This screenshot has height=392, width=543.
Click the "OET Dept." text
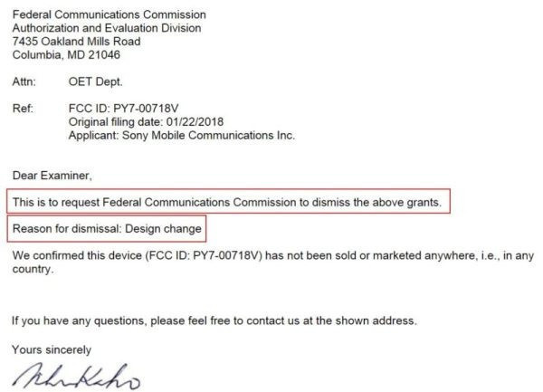pos(94,81)
